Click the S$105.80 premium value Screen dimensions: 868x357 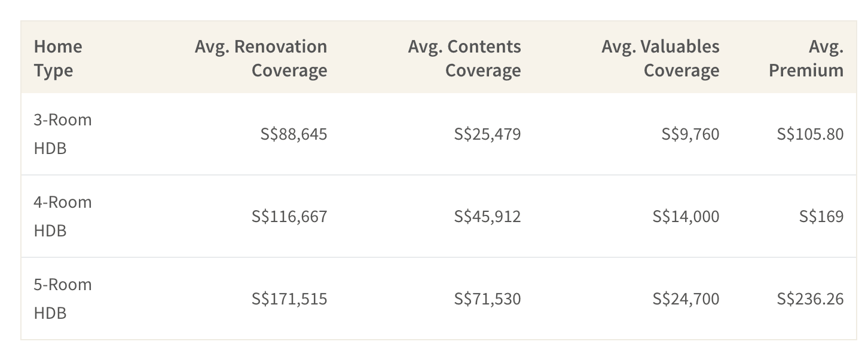(810, 134)
